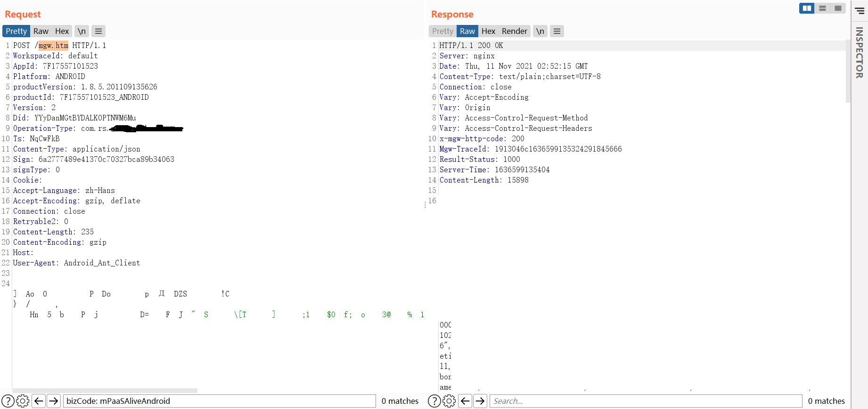
Task: Click the Accept-Language zh-Hans line
Action: 64,190
